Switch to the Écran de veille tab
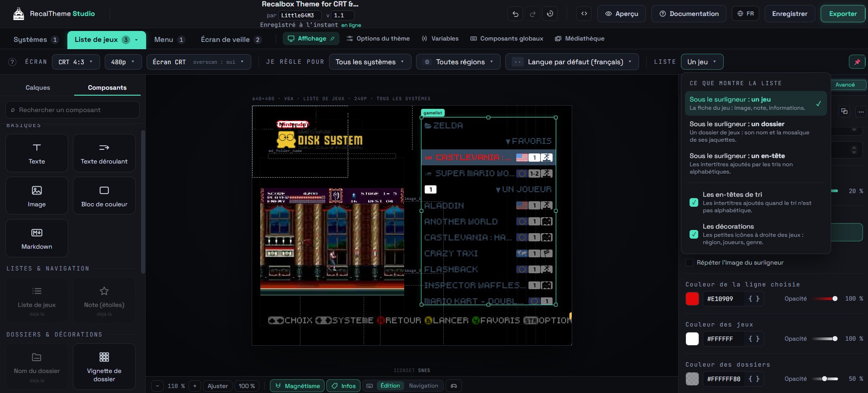Image resolution: width=868 pixels, height=393 pixels. [231, 40]
